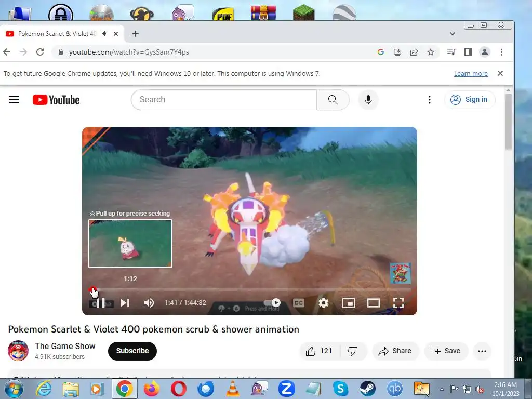Share this video
Image resolution: width=532 pixels, height=399 pixels.
point(395,351)
